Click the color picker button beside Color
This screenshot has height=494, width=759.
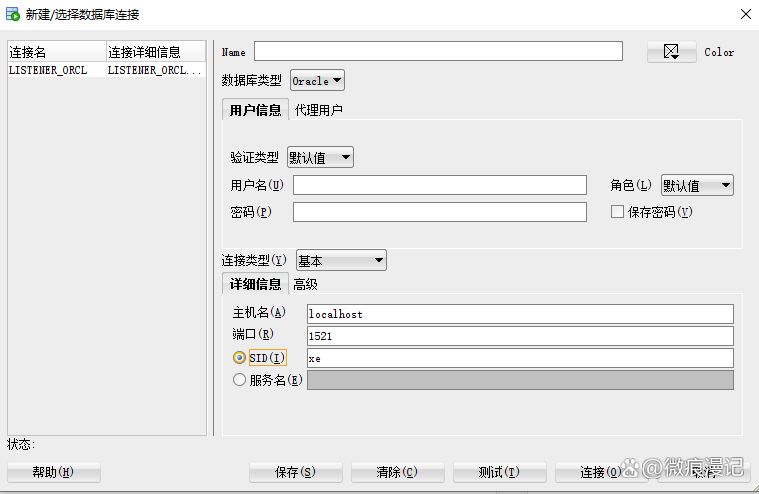click(671, 52)
